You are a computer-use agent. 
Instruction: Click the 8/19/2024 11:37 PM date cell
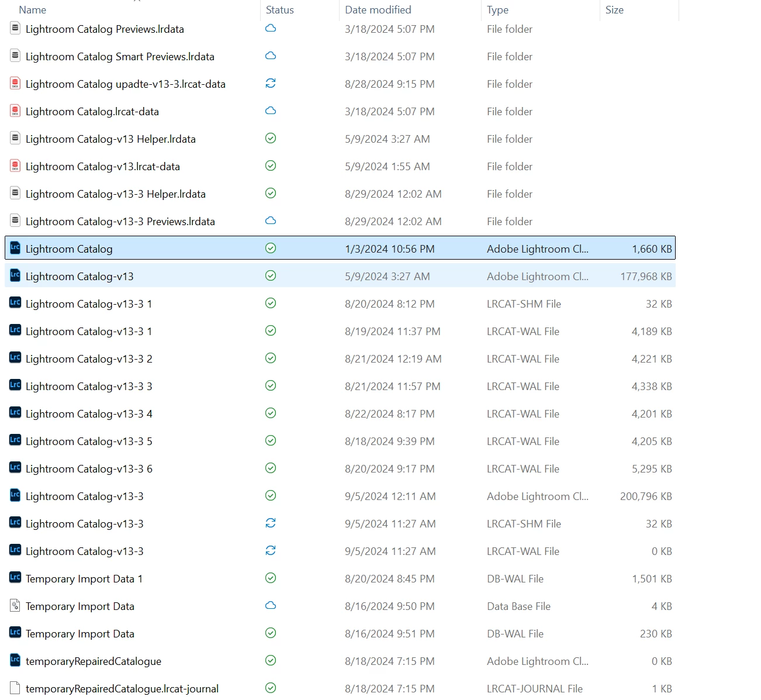pos(393,332)
